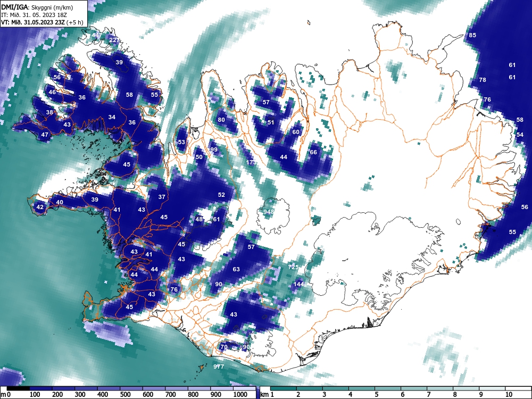The width and height of the screenshot is (532, 399).
Task: Click the '500' label on the meter scale
Action: pos(126,394)
